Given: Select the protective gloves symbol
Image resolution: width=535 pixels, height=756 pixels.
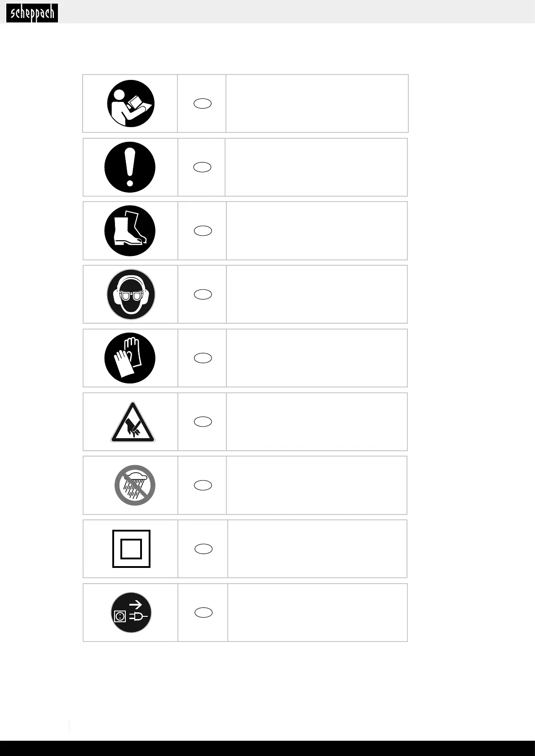Looking at the screenshot, I should pyautogui.click(x=130, y=358).
